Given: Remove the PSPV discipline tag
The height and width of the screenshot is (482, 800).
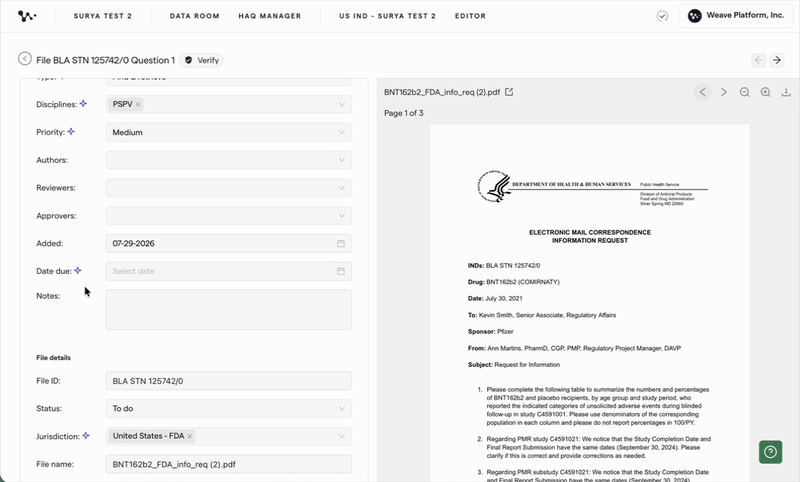Looking at the screenshot, I should point(138,104).
